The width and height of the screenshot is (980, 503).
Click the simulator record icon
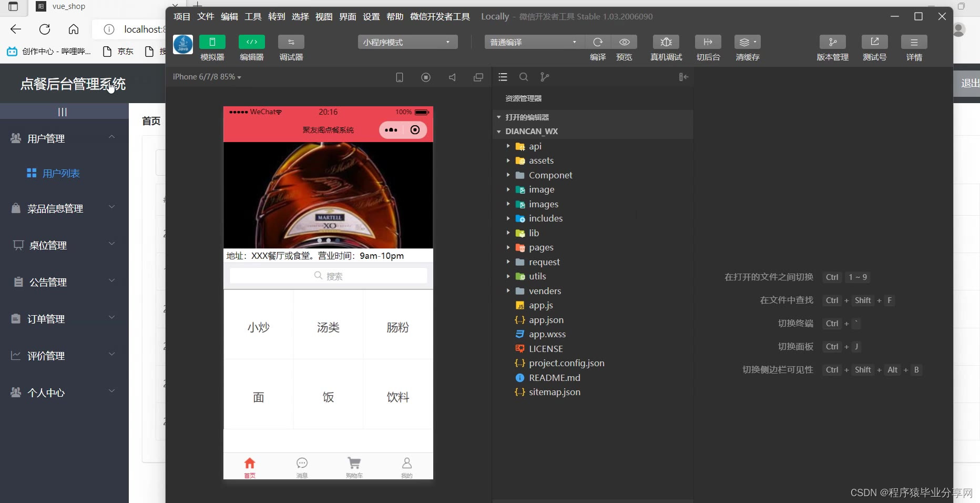pyautogui.click(x=426, y=77)
